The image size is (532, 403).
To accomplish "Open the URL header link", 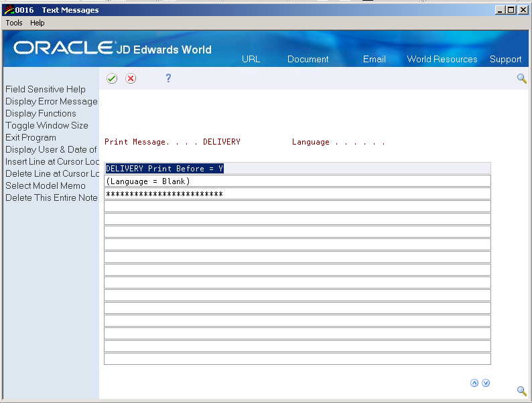I will 251,59.
